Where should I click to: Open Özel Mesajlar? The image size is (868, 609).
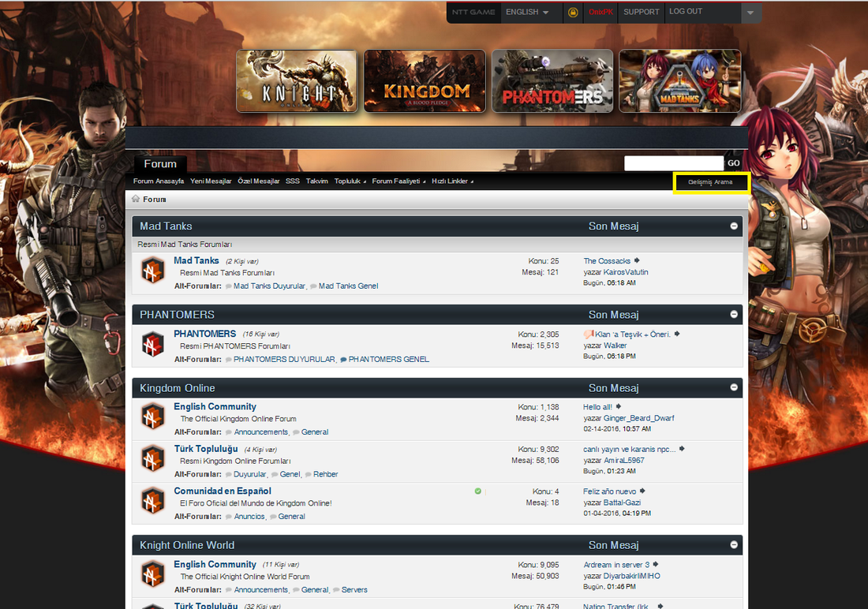click(x=259, y=181)
